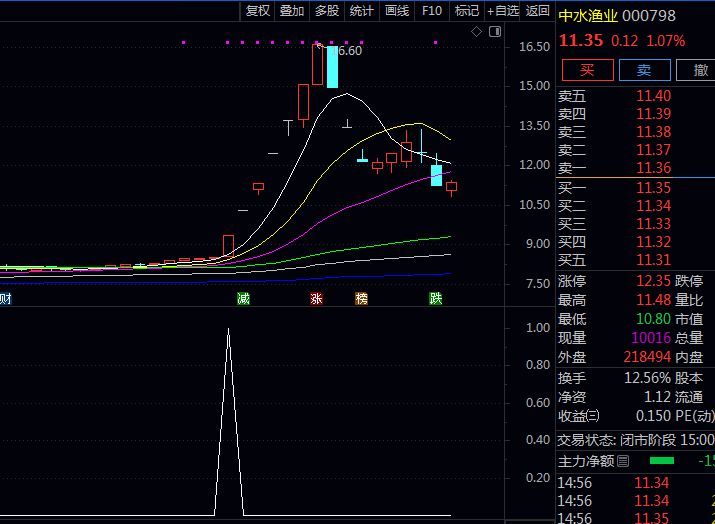Click the 标记 mark option
This screenshot has height=524, width=715.
point(467,11)
